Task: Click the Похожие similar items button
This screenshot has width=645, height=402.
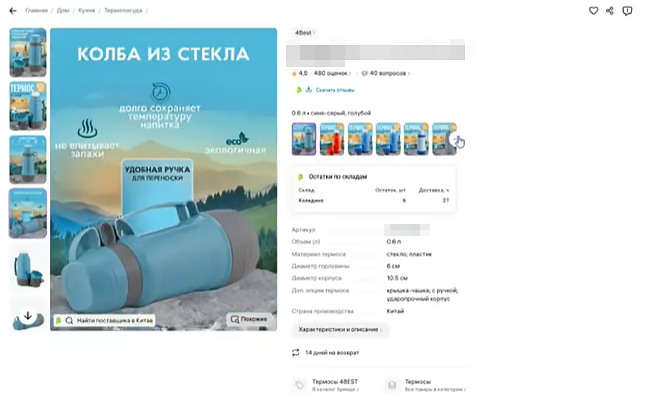Action: click(249, 319)
